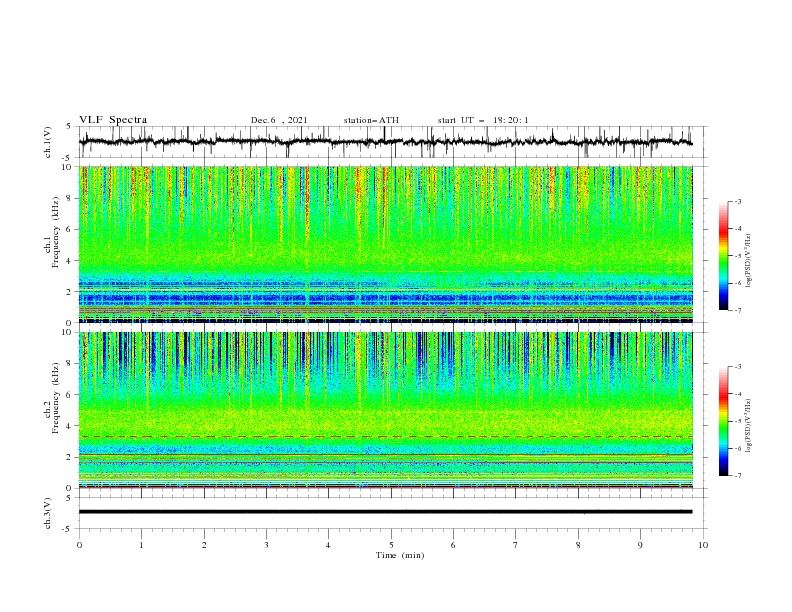Click the "ch.1(V)" axis label
The width and height of the screenshot is (792, 612).
tap(48, 142)
